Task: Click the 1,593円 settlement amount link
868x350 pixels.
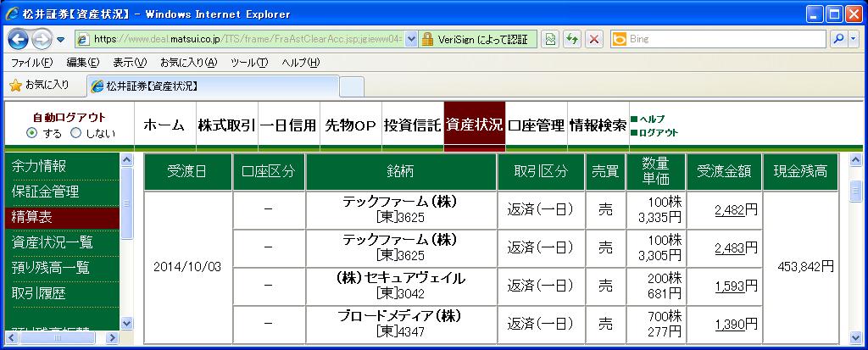Action: (728, 286)
